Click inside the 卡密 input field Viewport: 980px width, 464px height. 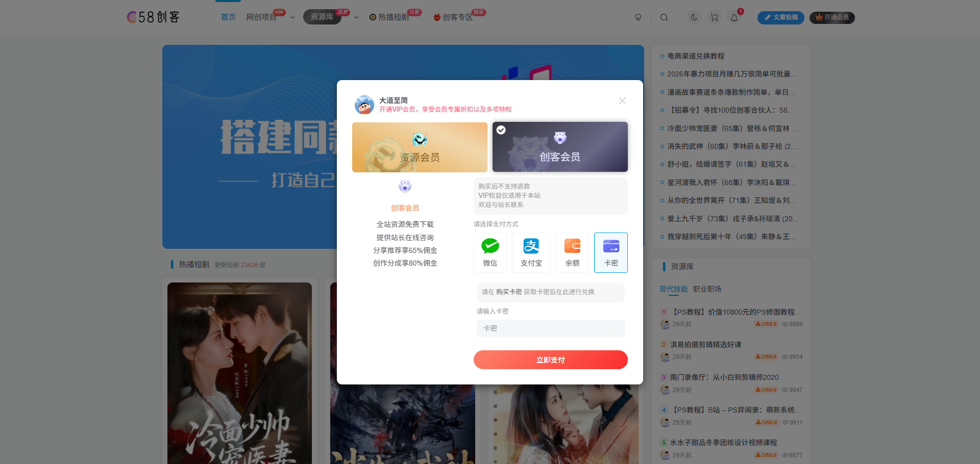point(550,328)
